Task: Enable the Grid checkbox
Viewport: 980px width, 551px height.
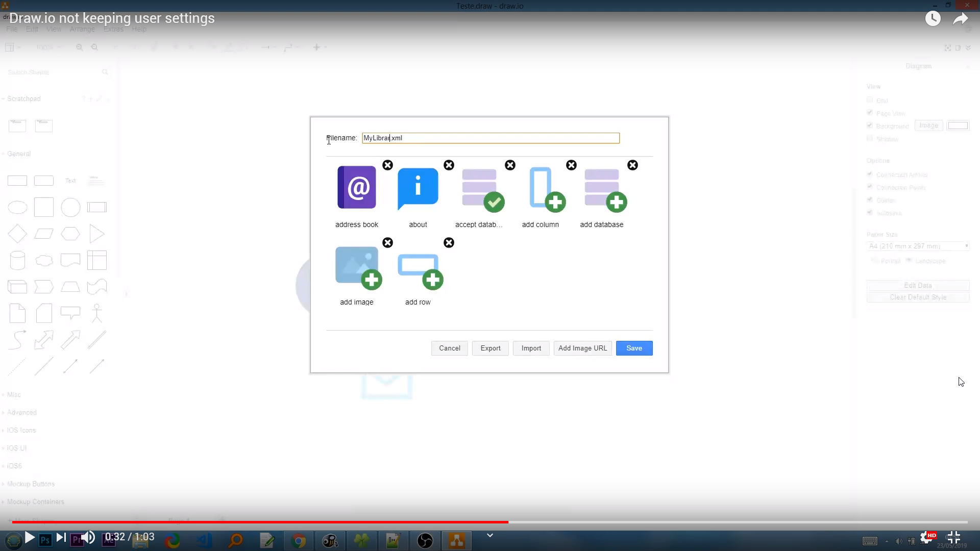Action: pos(870,99)
